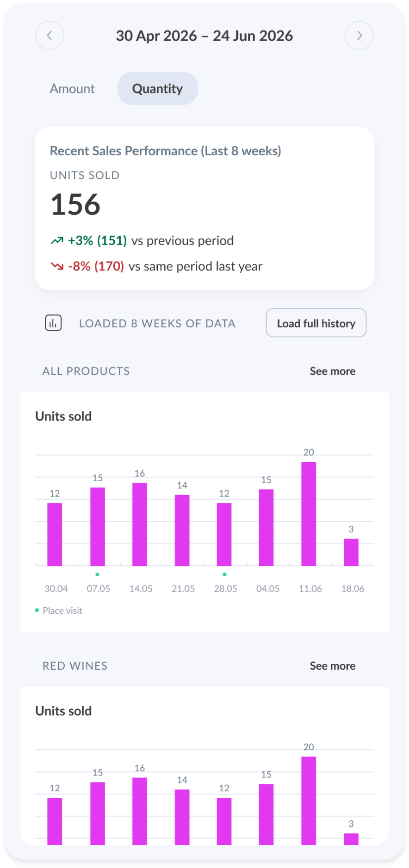Open See more for All Products
This screenshot has width=409, height=868.
(x=333, y=371)
